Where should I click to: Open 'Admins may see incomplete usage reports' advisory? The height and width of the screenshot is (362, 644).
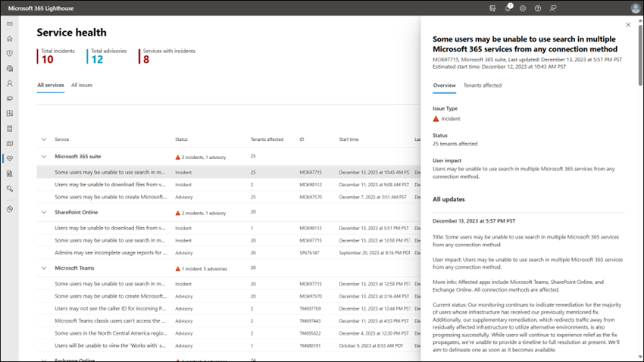229,253
